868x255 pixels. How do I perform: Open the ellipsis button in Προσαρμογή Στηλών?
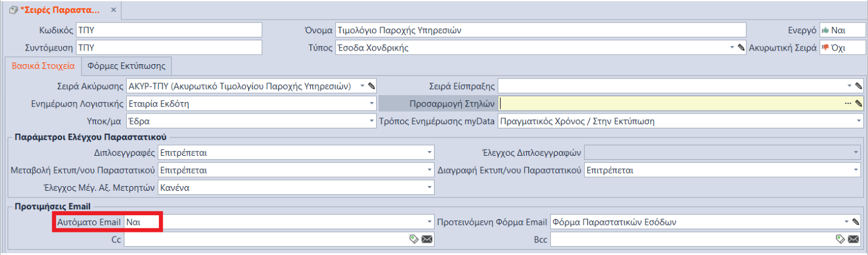(x=848, y=103)
